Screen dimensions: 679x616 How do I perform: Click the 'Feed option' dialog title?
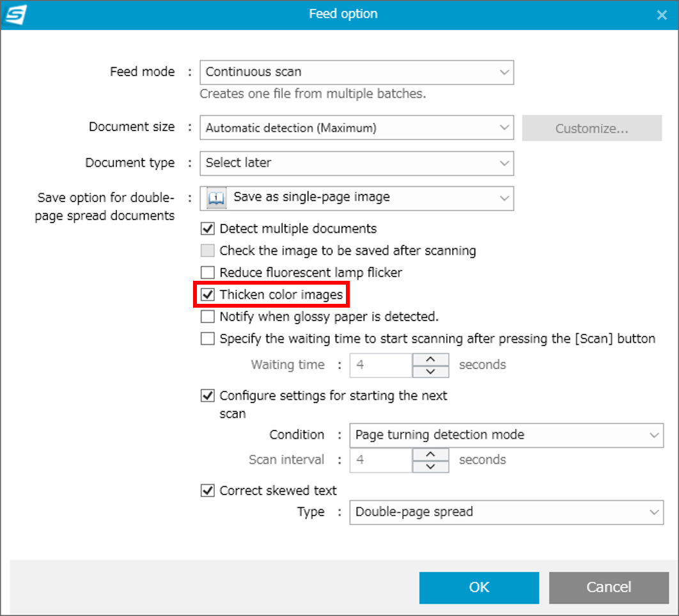point(343,14)
